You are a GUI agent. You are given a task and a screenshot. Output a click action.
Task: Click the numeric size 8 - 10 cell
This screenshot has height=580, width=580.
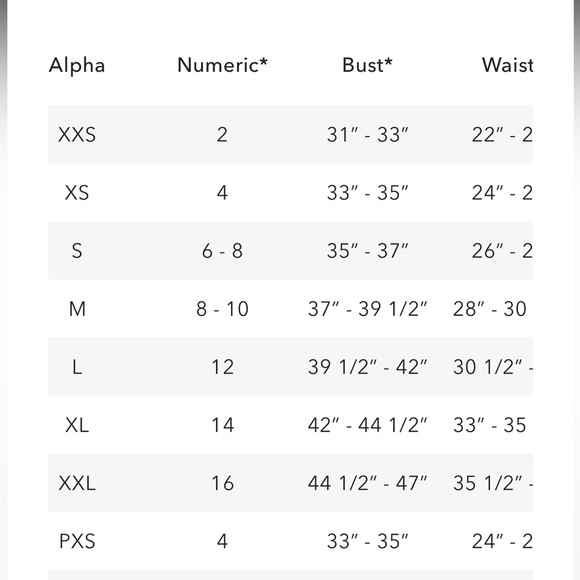222,309
